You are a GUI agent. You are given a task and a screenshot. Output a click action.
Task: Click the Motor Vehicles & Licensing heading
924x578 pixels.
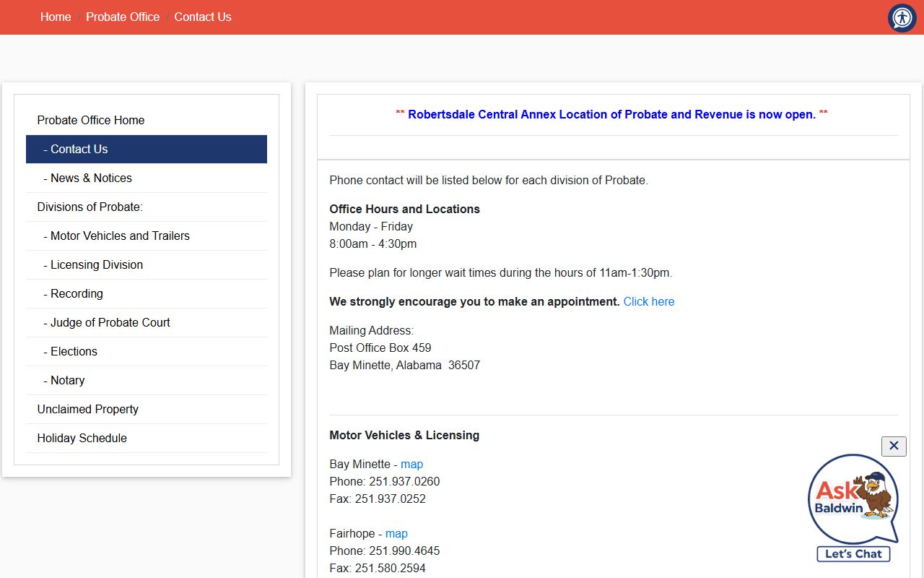[404, 435]
